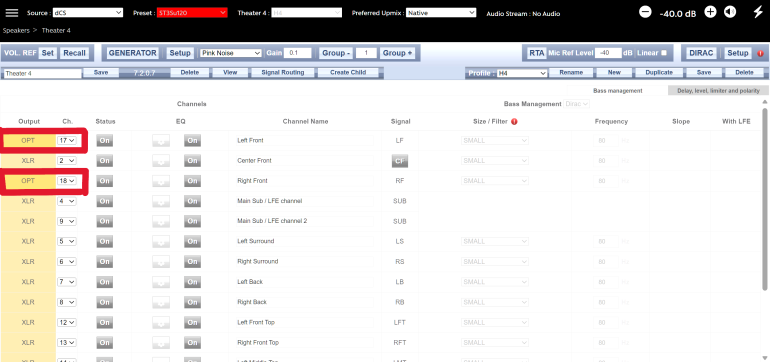
Task: Increase volume with plus icon
Action: tap(710, 12)
